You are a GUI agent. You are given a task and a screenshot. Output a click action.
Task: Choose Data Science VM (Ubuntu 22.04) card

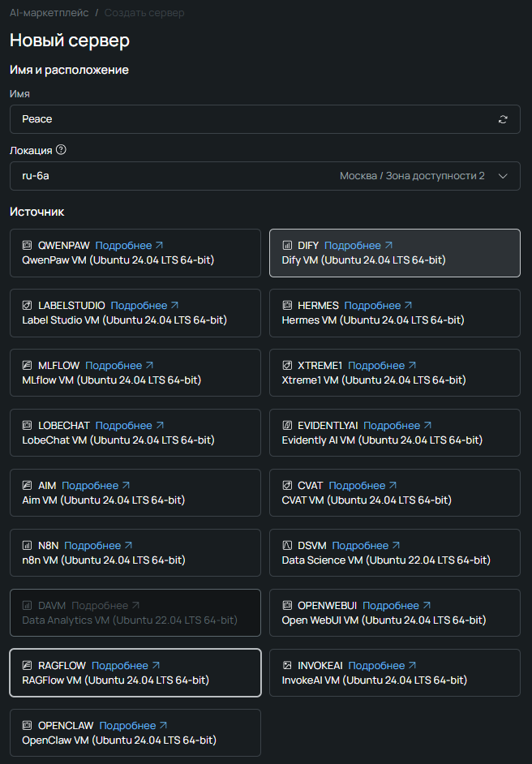[395, 552]
